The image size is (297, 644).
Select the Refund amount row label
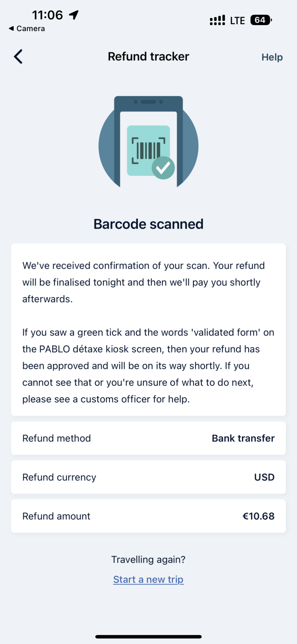56,516
